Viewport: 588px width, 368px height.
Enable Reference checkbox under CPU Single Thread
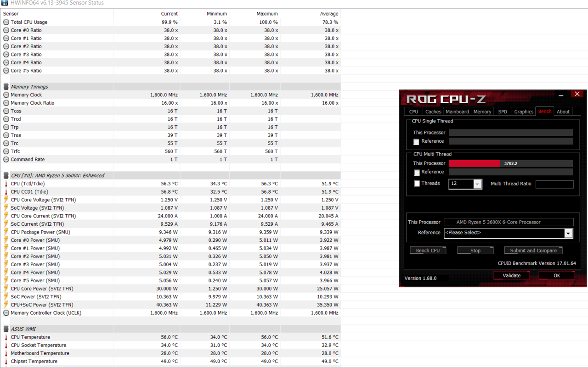[416, 142]
